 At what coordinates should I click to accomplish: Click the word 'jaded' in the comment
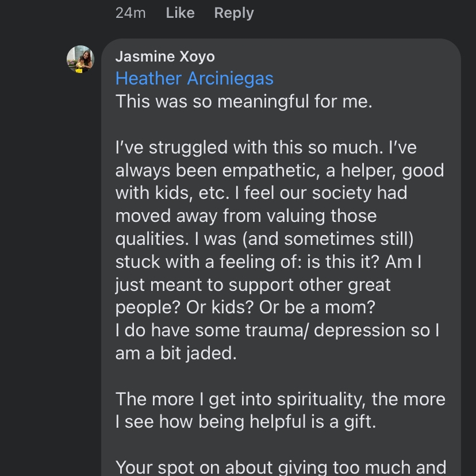[x=211, y=353]
